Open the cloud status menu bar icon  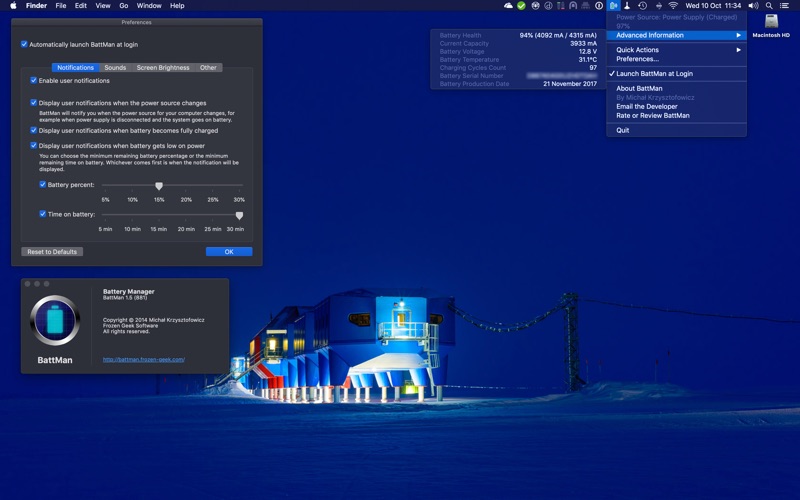[508, 6]
